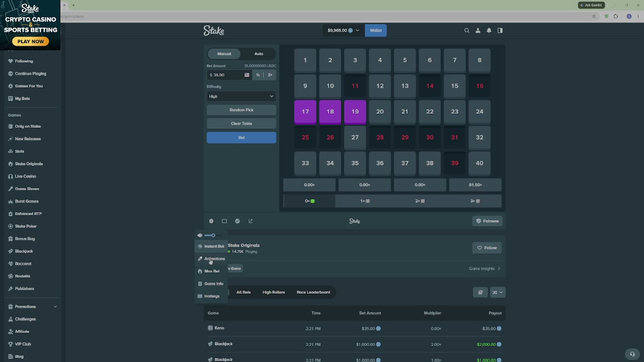Deselect Keno number 18 tile

coord(330,112)
